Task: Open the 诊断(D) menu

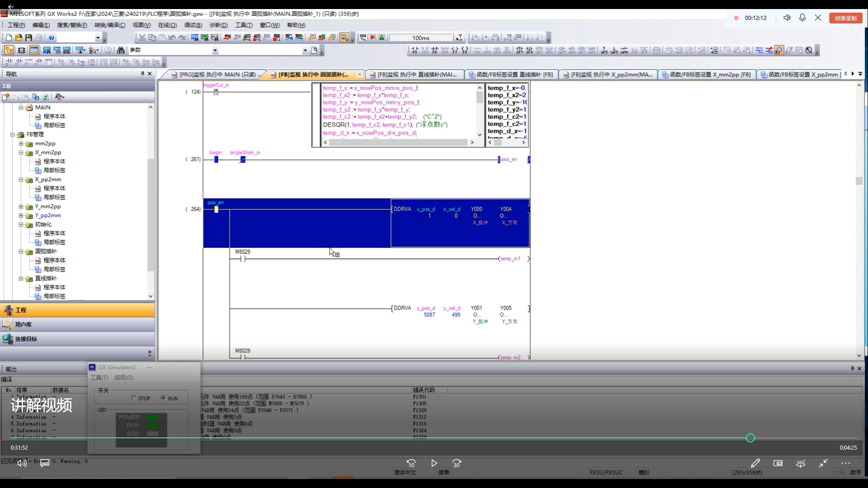Action: coord(218,25)
